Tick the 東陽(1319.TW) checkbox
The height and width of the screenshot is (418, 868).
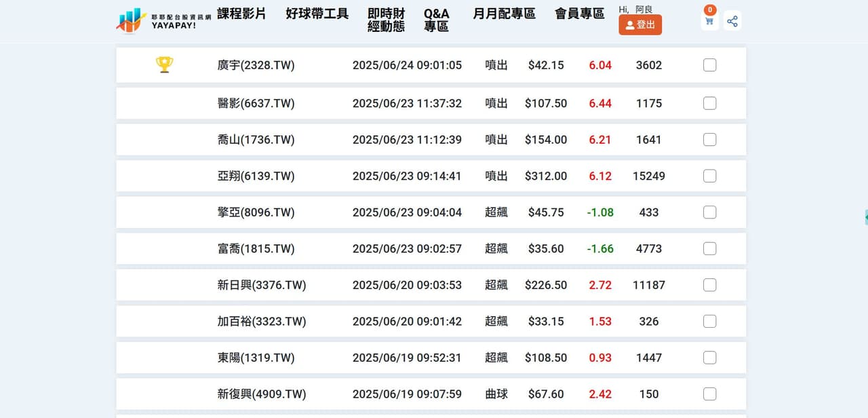point(709,358)
